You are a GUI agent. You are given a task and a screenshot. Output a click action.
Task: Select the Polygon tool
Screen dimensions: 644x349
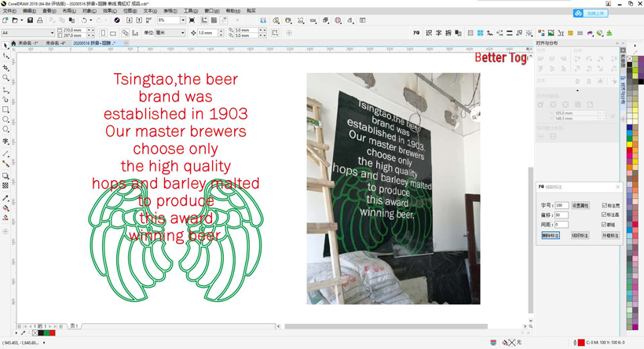click(x=5, y=129)
